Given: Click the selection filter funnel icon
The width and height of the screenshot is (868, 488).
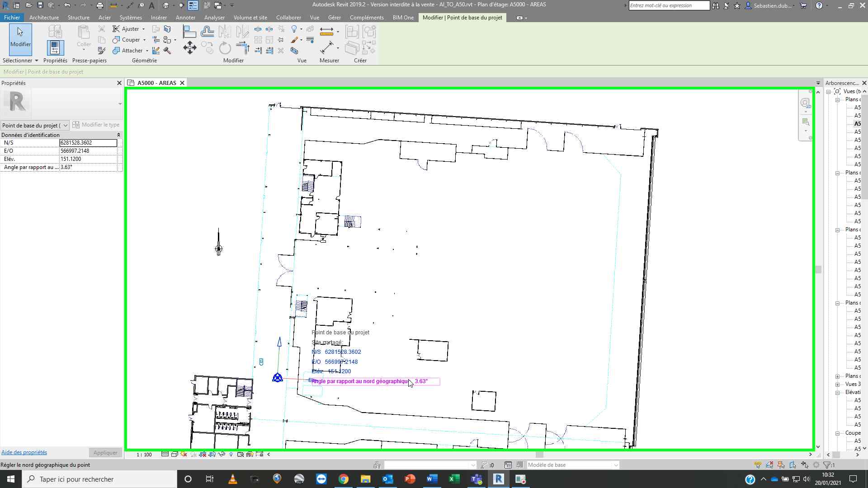Looking at the screenshot, I should (827, 465).
